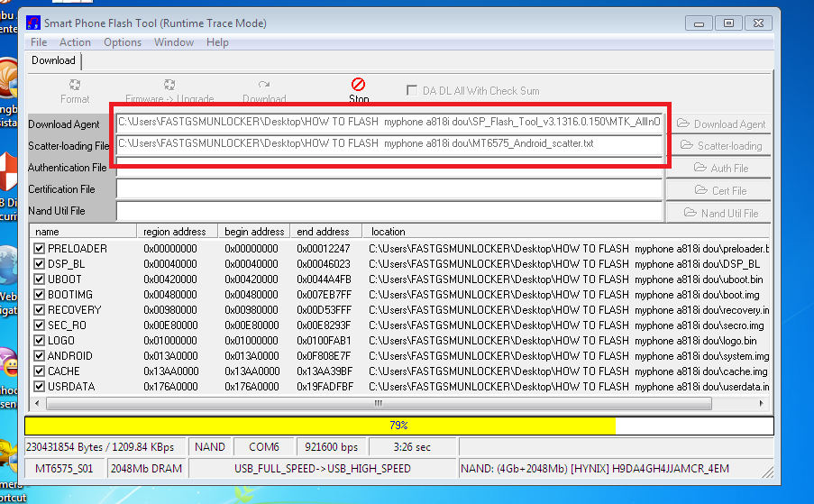The height and width of the screenshot is (504, 814).
Task: Uncheck the CACHE partition checkbox
Action: (39, 371)
